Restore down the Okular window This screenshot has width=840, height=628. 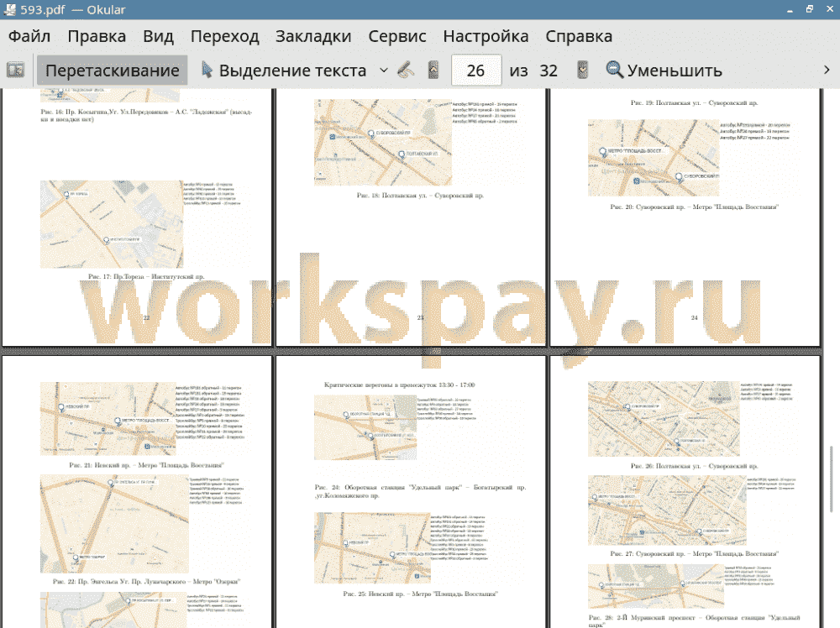point(810,9)
